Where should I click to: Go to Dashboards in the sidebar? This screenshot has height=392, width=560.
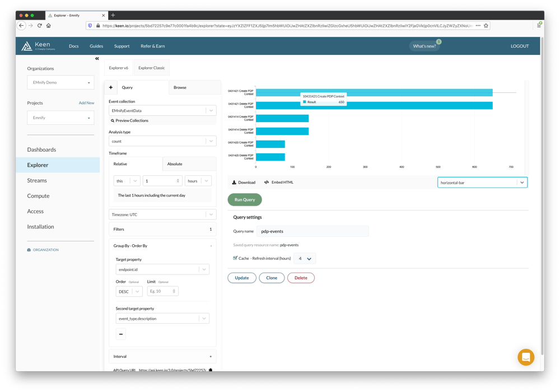coord(41,150)
